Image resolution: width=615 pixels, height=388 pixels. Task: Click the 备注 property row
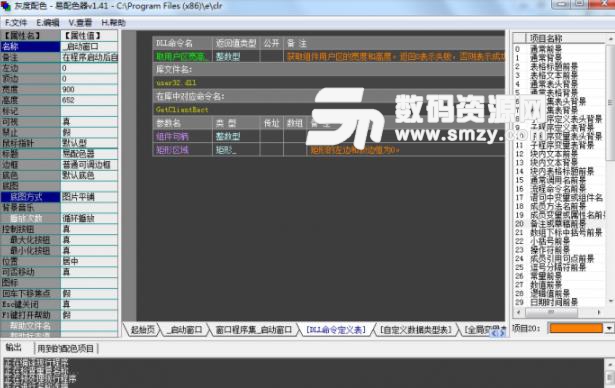pos(59,57)
